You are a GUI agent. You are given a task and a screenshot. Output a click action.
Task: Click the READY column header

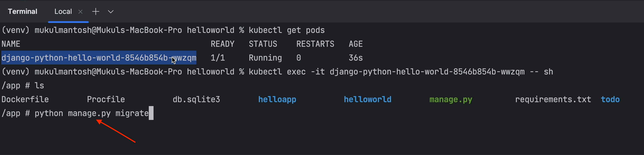(222, 44)
